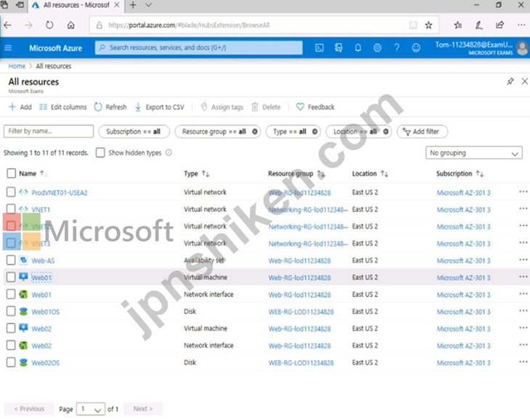Remove the Resource group filter
The image size is (530, 420).
click(x=255, y=132)
